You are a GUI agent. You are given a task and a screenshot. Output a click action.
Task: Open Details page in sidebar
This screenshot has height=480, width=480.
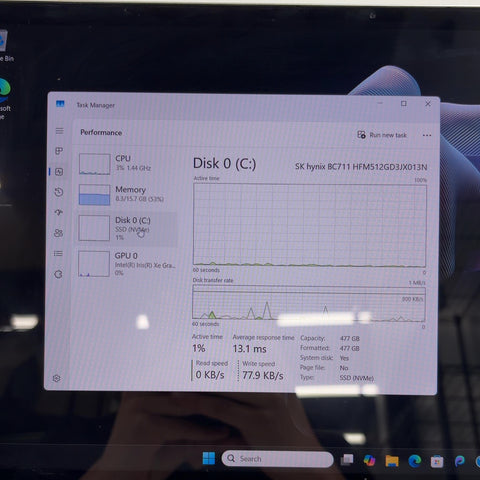click(x=58, y=254)
